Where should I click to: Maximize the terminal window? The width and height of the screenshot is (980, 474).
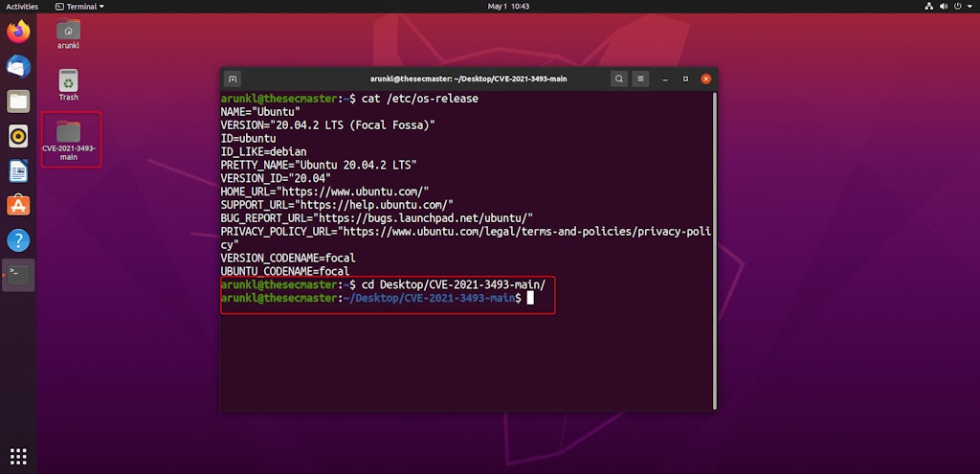coord(685,79)
